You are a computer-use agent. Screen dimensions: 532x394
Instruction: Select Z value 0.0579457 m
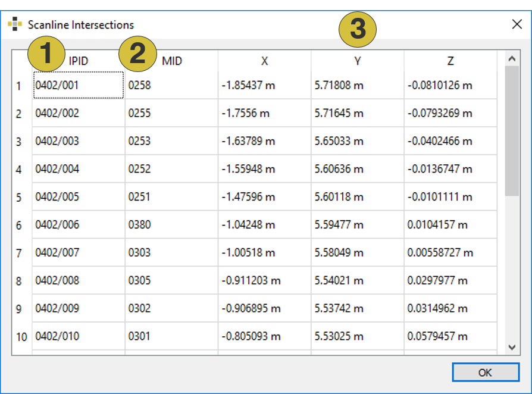coord(450,336)
